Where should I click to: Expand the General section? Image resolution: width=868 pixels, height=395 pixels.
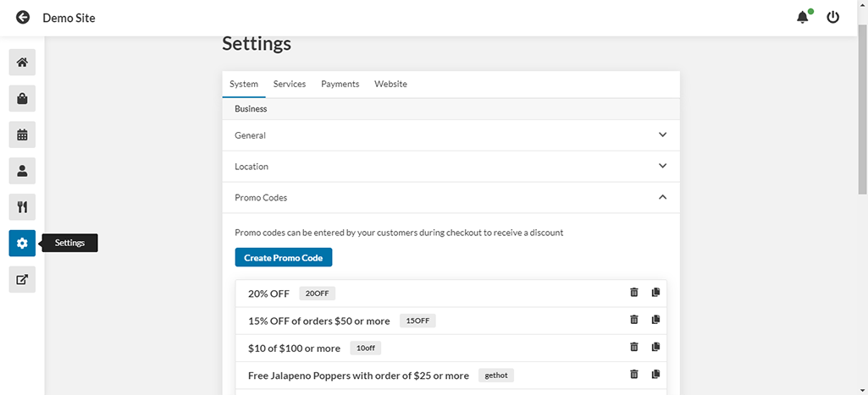point(451,135)
